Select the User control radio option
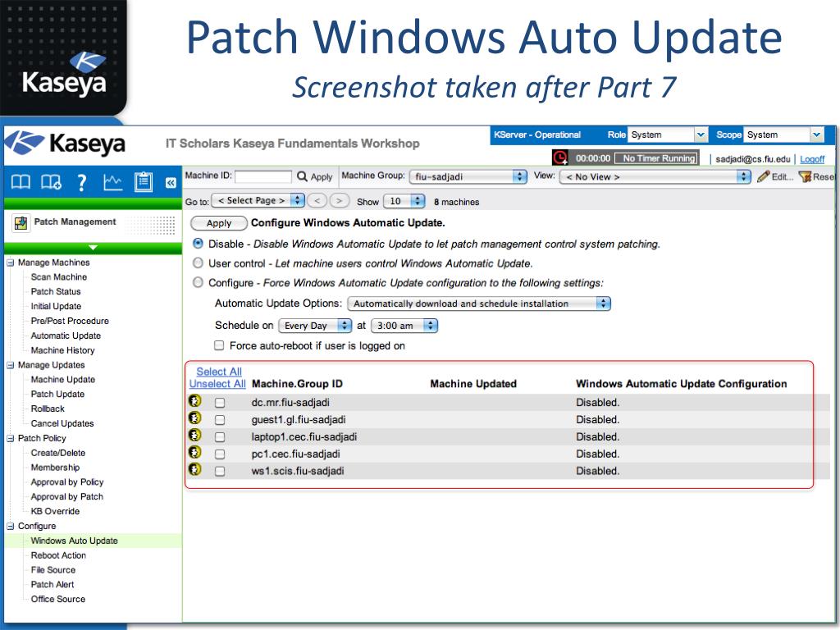This screenshot has width=840, height=630. pos(199,263)
